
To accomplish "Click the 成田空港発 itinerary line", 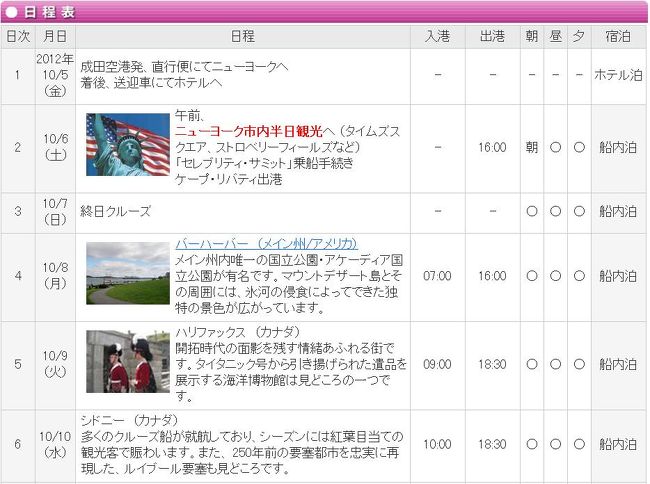I will coord(184,67).
